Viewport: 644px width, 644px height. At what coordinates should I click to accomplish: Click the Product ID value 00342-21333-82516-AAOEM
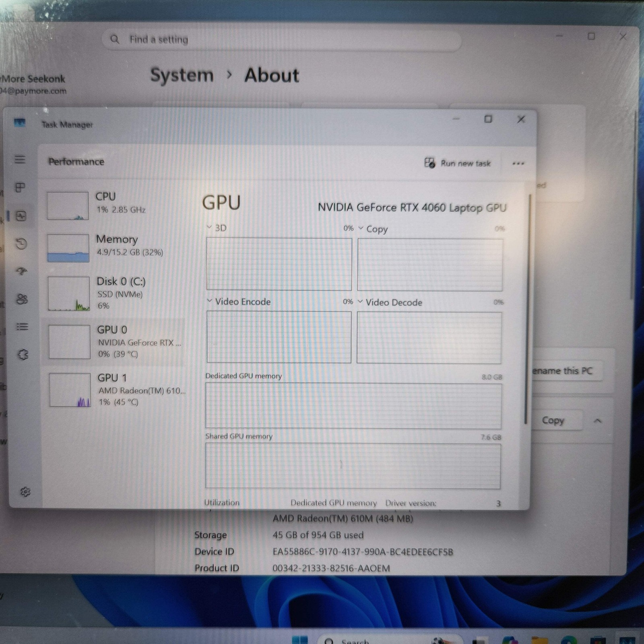click(x=331, y=568)
